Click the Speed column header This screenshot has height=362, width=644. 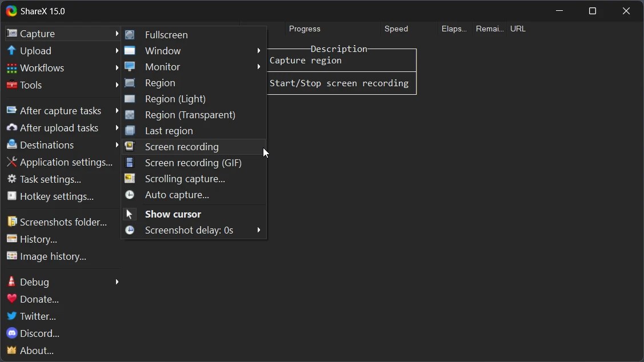point(409,29)
